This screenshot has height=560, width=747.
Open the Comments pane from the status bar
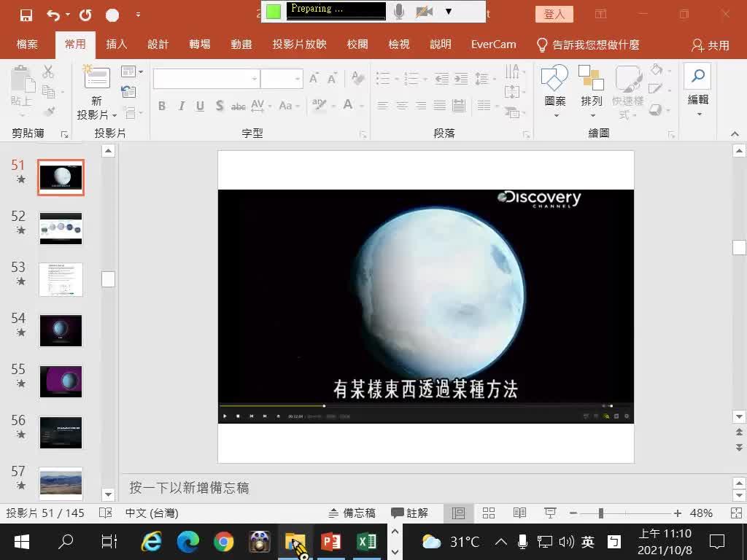point(410,513)
